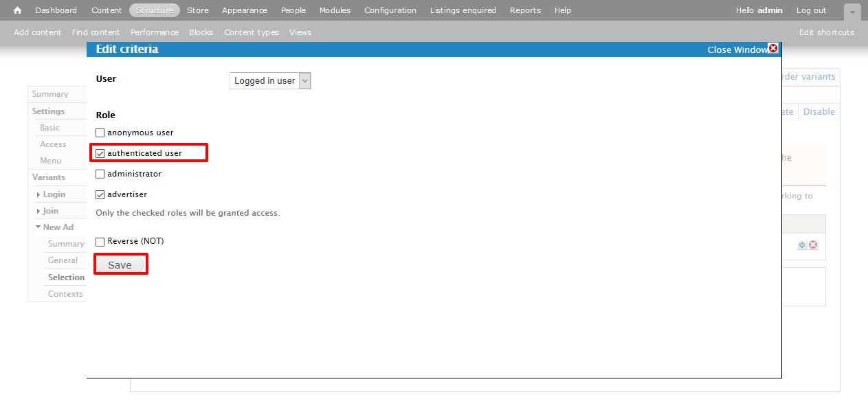This screenshot has width=868, height=408.
Task: Click the gear settings icon in criteria row
Action: pos(802,245)
